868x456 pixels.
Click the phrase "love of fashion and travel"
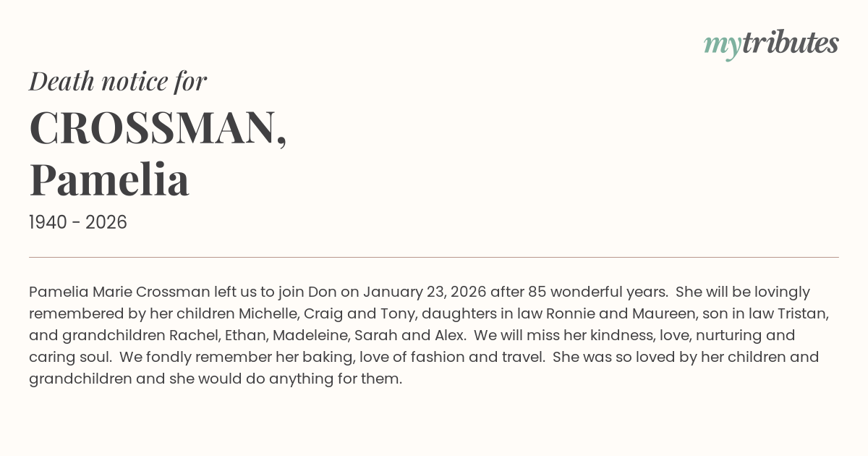(449, 357)
